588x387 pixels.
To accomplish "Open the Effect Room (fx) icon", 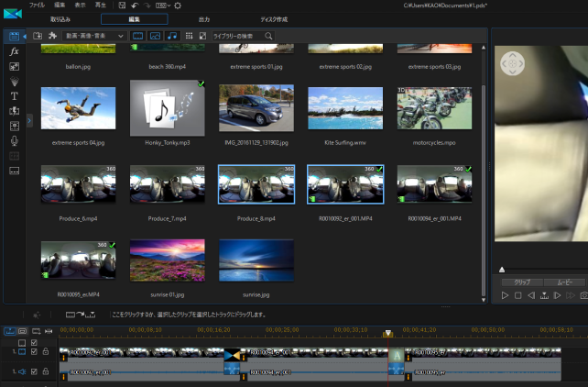I will click(x=14, y=51).
